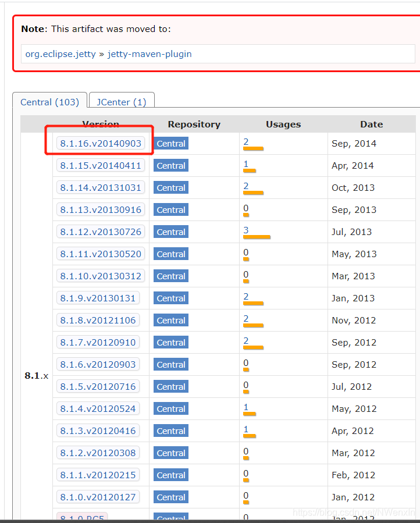Click the Date column header
The image size is (420, 523).
pyautogui.click(x=371, y=124)
